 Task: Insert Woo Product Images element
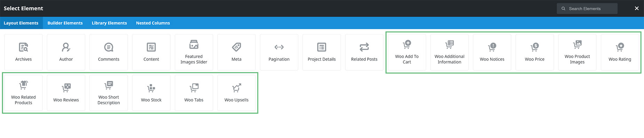577,52
